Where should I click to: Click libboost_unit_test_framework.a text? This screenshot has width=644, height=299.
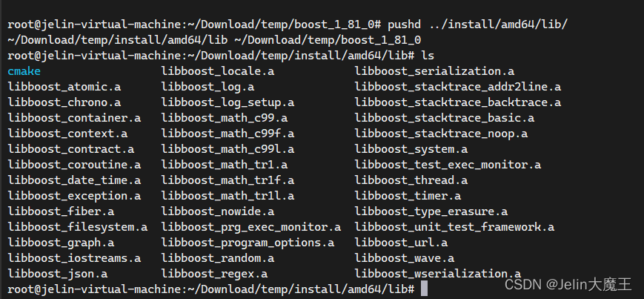(455, 227)
